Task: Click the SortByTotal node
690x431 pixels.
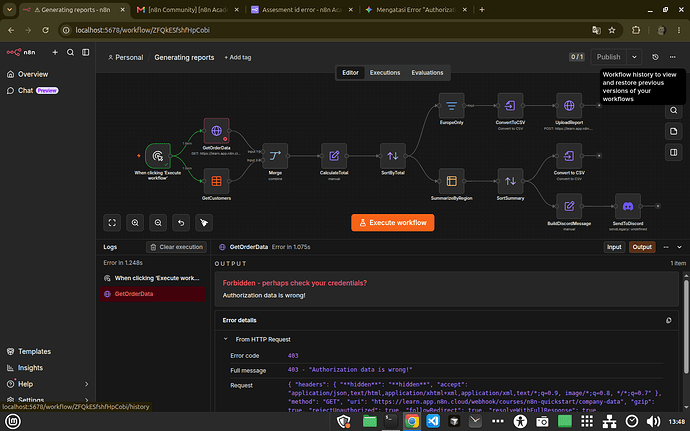Action: click(393, 156)
